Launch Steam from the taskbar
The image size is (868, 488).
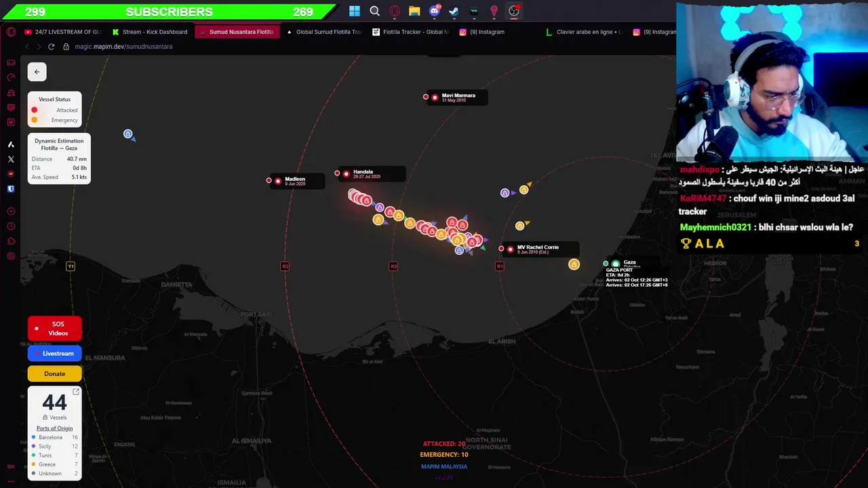[x=454, y=11]
